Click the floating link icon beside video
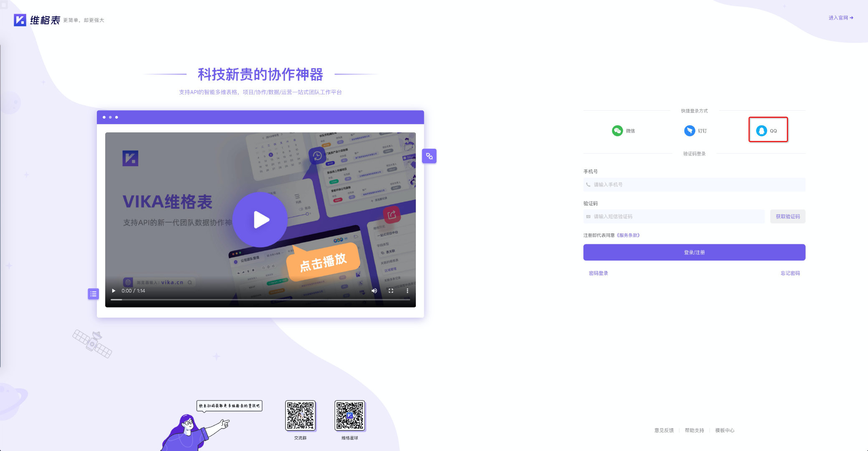The image size is (868, 451). 429,156
